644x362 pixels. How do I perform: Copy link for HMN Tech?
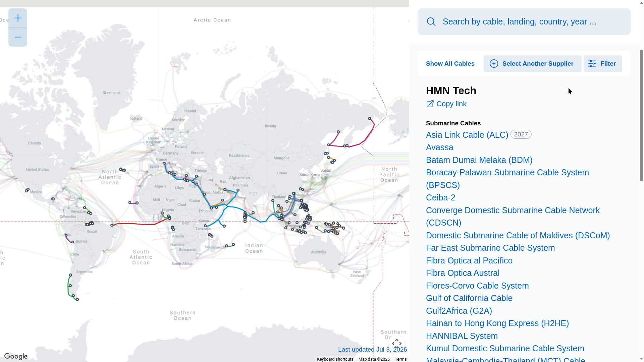[x=446, y=104]
